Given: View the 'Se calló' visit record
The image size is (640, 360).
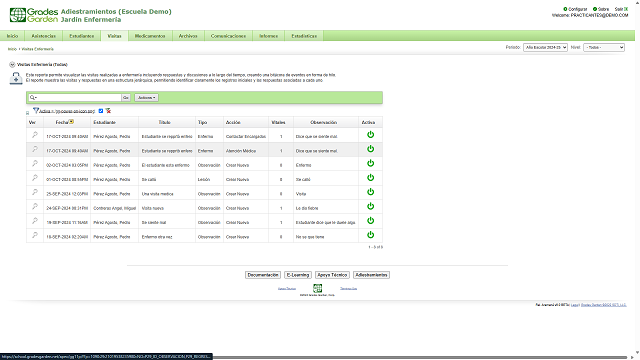Looking at the screenshot, I should [35, 178].
